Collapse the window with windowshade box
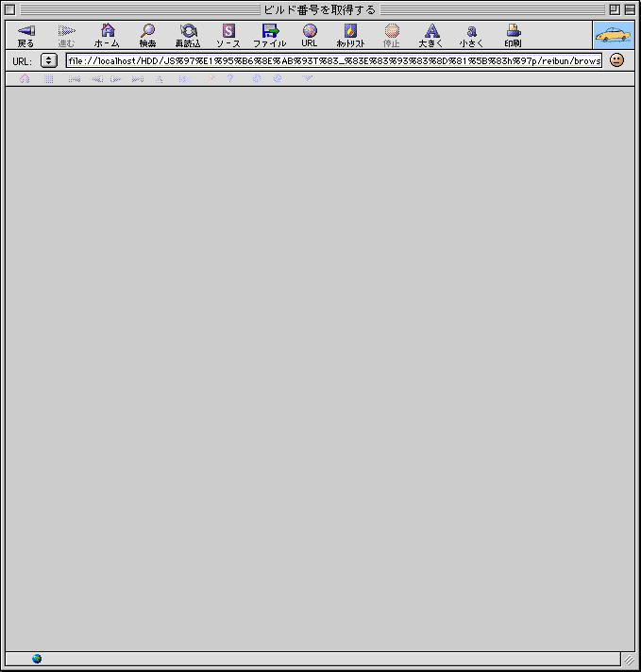This screenshot has width=641, height=672. [x=630, y=9]
